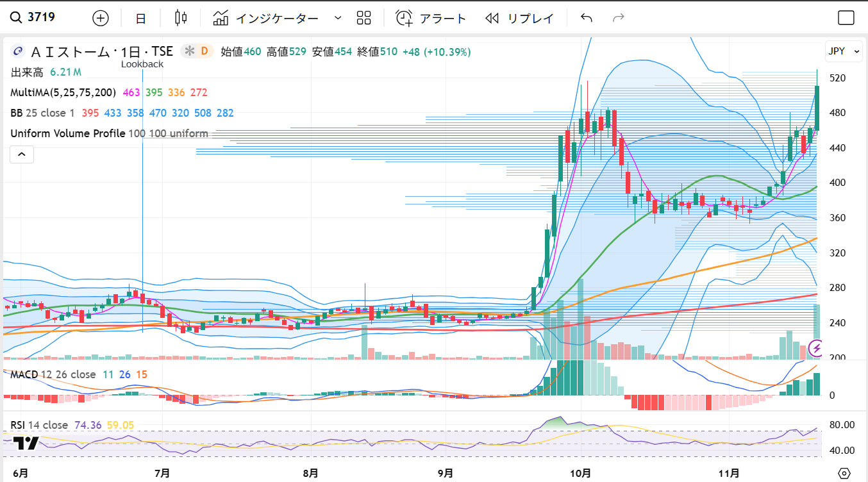868x482 pixels.
Task: Open the JPY currency dropdown
Action: click(x=844, y=52)
